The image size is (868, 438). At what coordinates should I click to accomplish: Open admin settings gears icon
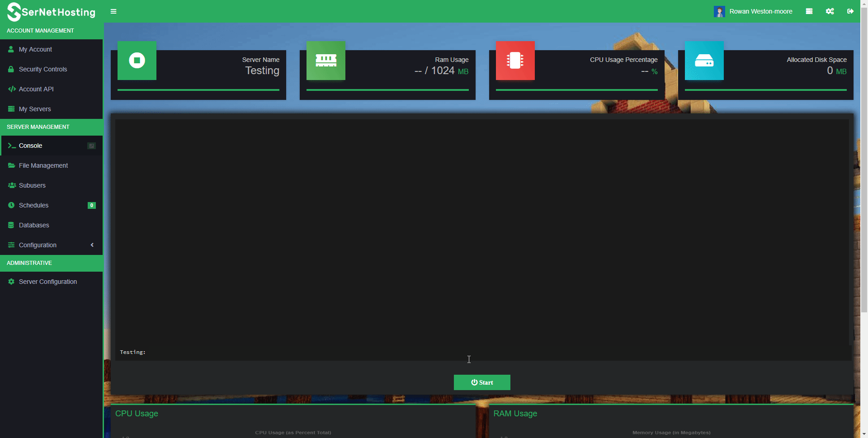coord(830,11)
